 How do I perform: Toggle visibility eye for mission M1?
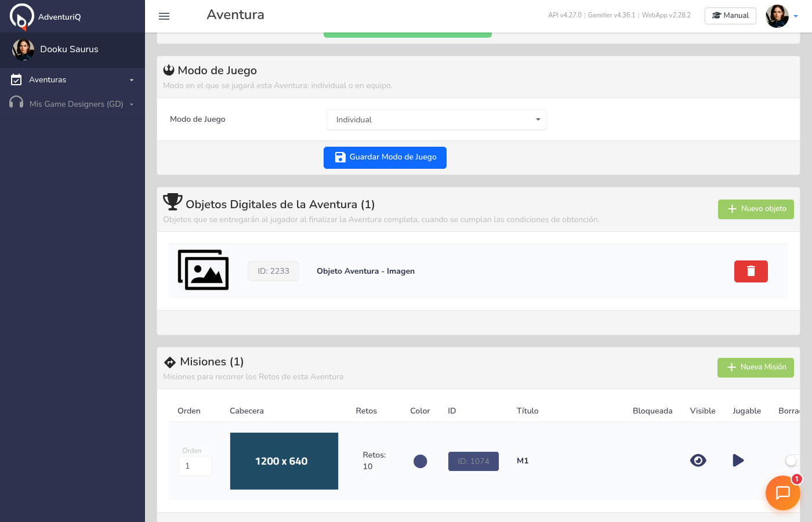698,461
